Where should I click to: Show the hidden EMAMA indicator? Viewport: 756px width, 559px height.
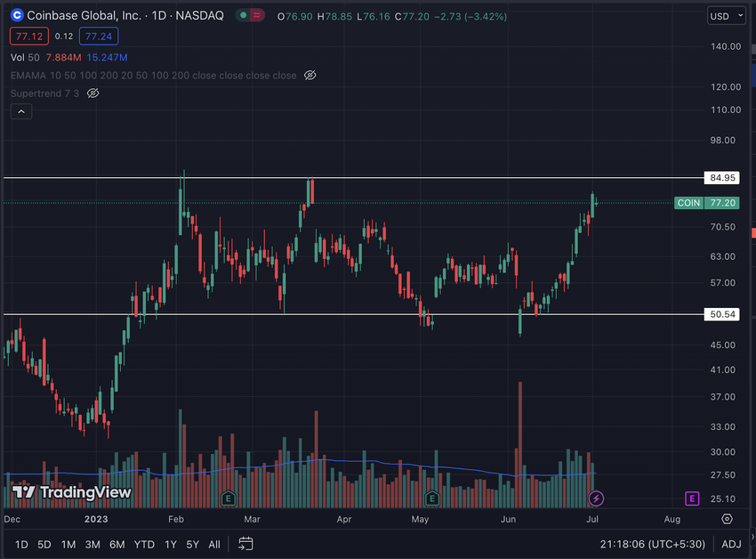[310, 76]
